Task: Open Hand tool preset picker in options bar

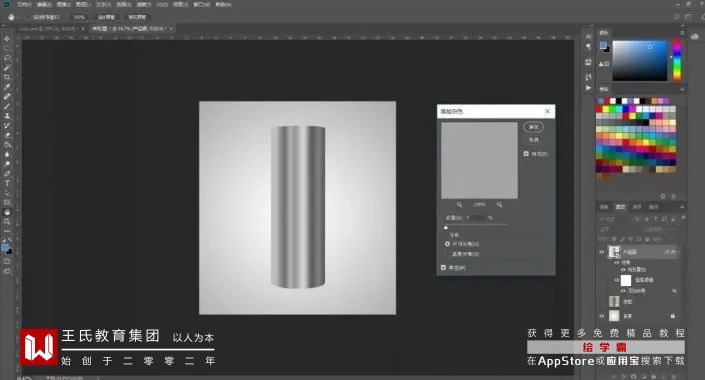Action: 13,17
